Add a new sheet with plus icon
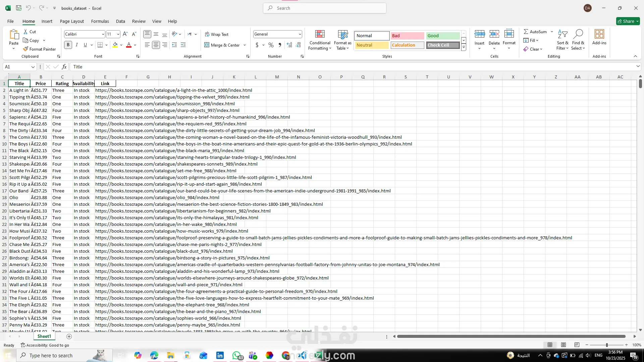 coord(69,336)
